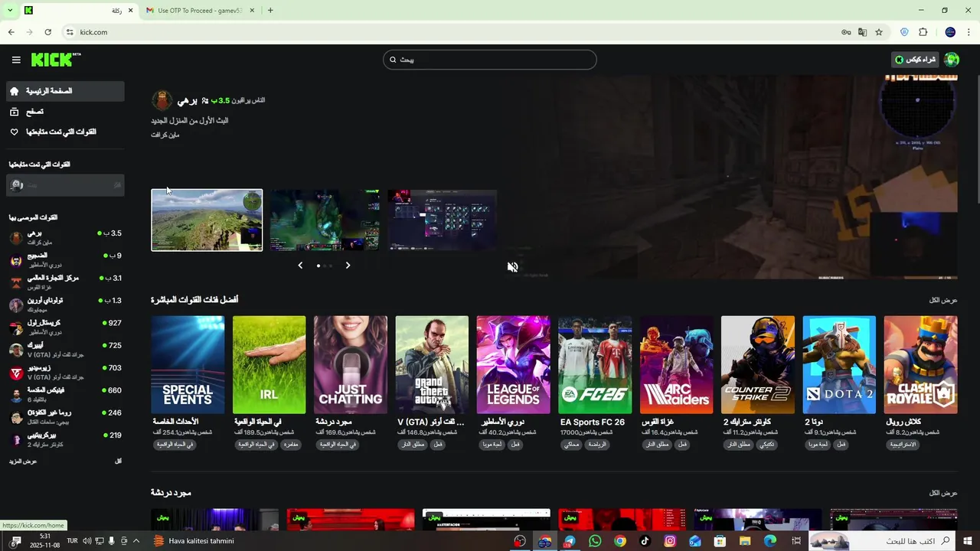
Task: Open the Counter Strike 2 category card
Action: (x=758, y=365)
